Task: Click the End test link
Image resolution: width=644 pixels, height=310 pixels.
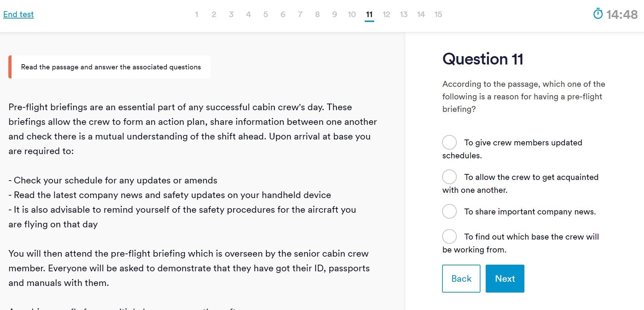Action: tap(18, 14)
